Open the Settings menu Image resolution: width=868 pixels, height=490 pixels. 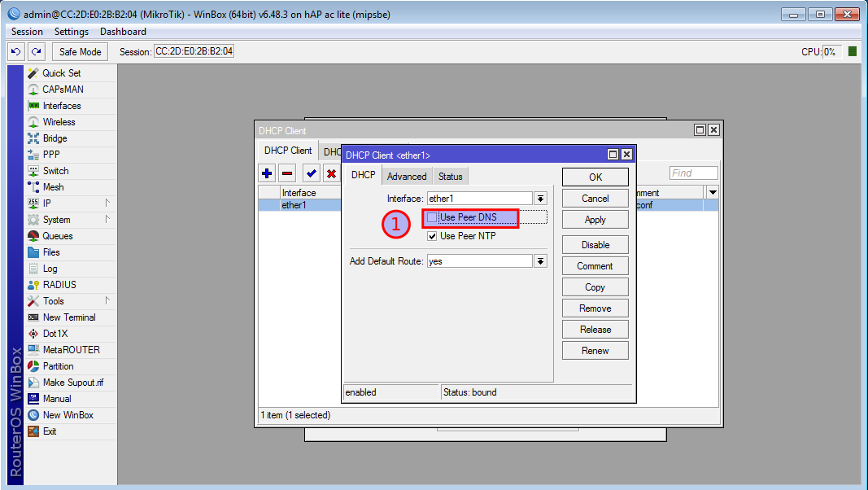pyautogui.click(x=72, y=32)
